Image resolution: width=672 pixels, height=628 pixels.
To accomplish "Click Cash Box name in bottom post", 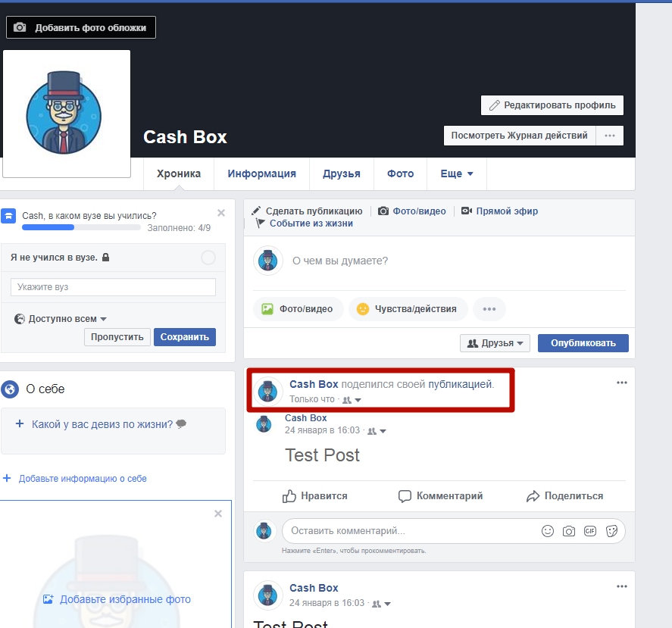I will tap(314, 588).
